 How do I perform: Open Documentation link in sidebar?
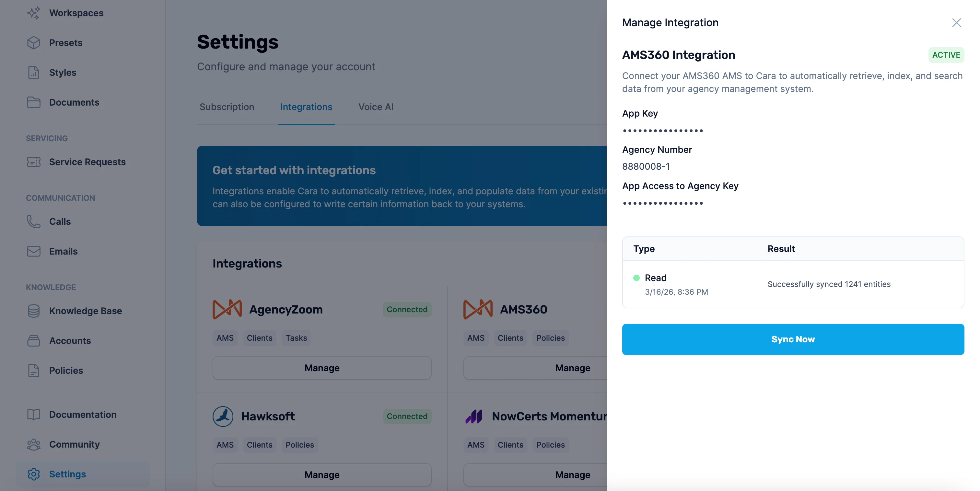(x=83, y=415)
